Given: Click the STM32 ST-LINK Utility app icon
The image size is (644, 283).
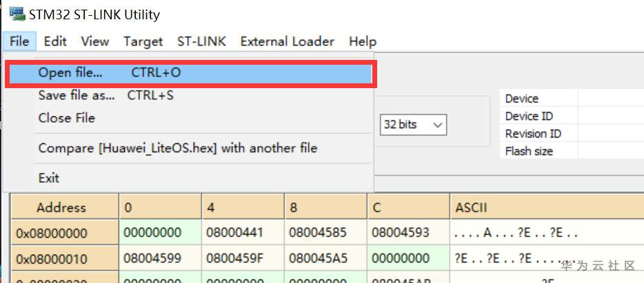Looking at the screenshot, I should [x=17, y=14].
